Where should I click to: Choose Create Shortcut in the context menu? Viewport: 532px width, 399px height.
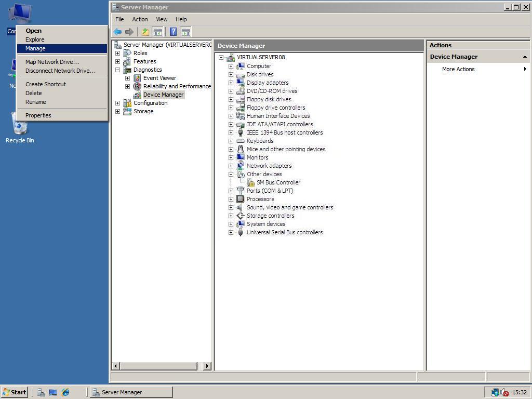(x=62, y=84)
